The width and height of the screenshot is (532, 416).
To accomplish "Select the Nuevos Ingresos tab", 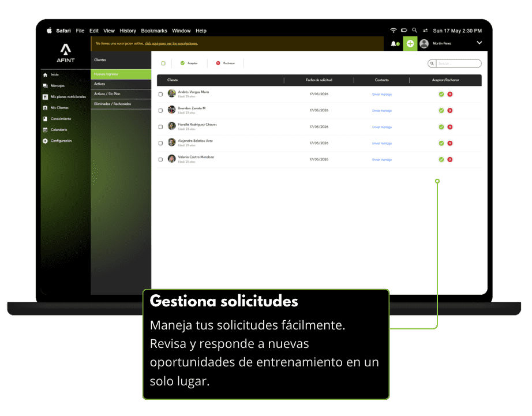I will point(121,74).
